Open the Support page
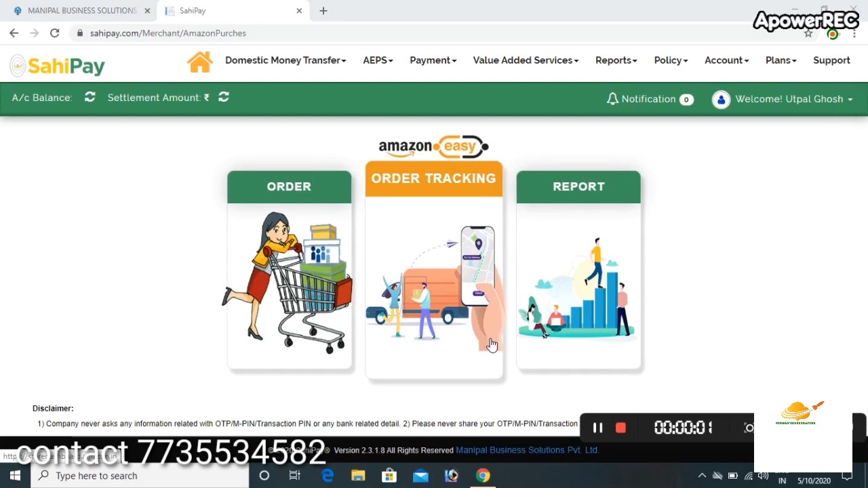Viewport: 868px width, 488px height. (831, 60)
